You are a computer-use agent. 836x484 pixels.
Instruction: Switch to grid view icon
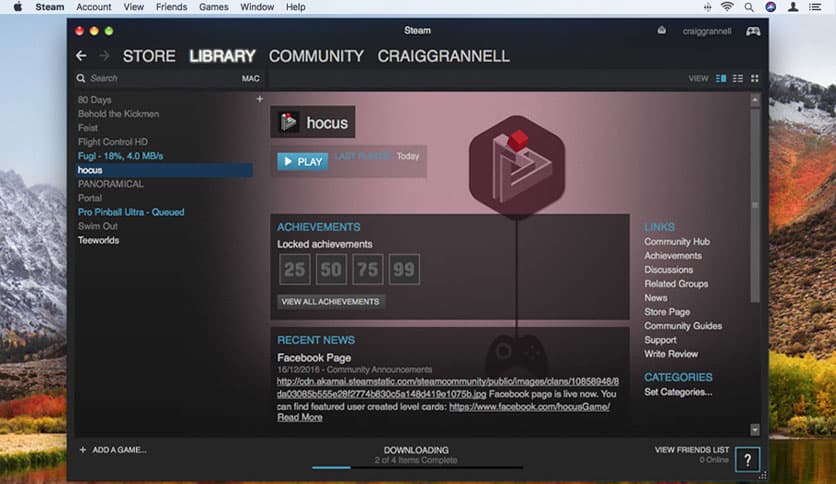(754, 78)
